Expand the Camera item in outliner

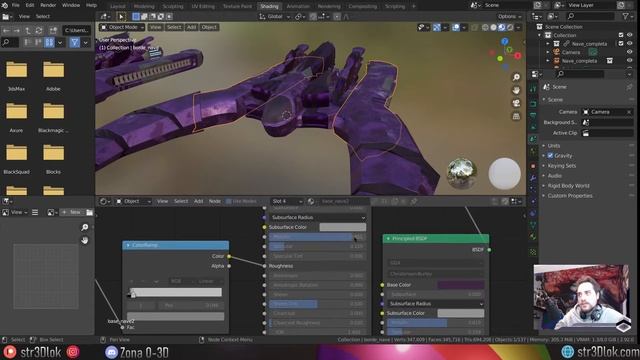click(548, 52)
